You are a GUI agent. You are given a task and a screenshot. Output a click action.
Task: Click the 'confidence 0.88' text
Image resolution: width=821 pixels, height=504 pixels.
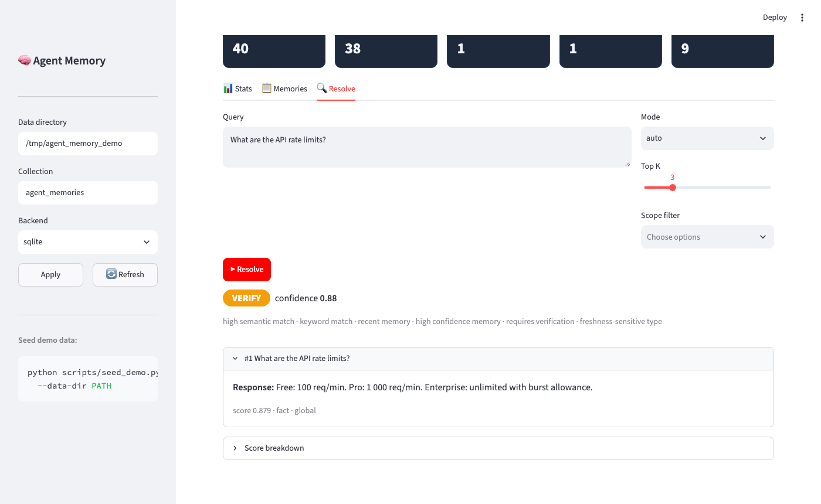(x=306, y=298)
